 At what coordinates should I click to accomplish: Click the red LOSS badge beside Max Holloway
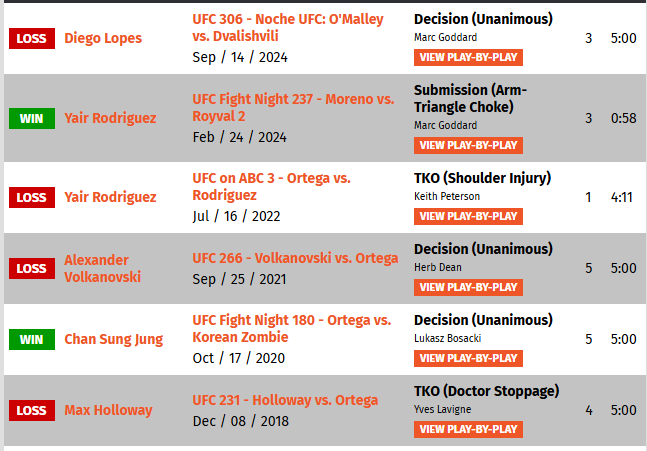point(32,410)
